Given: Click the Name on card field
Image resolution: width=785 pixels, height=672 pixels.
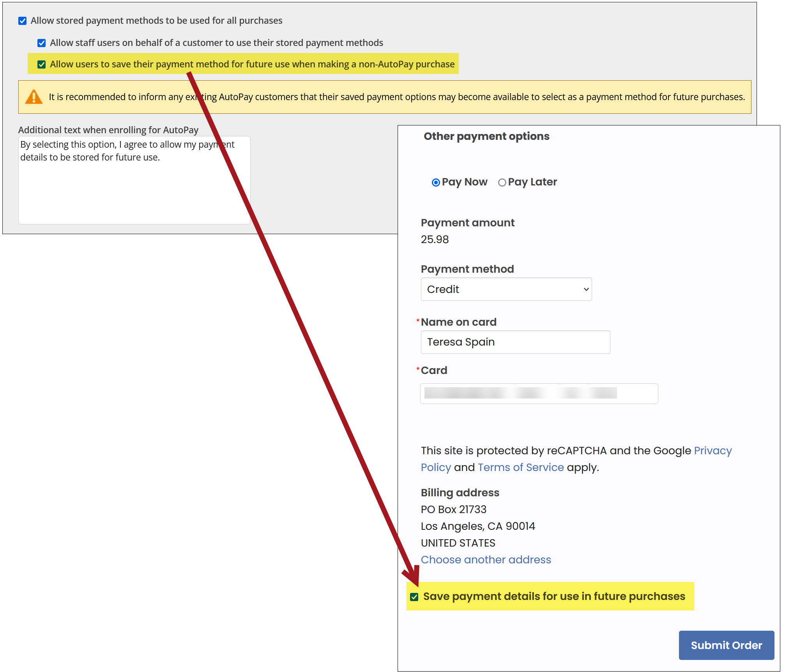Looking at the screenshot, I should coord(515,342).
